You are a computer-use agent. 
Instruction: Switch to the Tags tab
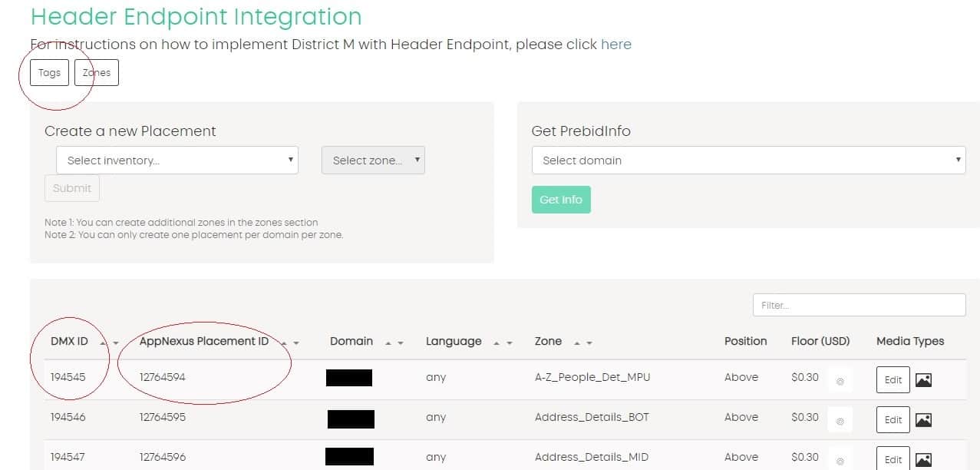[x=49, y=73]
